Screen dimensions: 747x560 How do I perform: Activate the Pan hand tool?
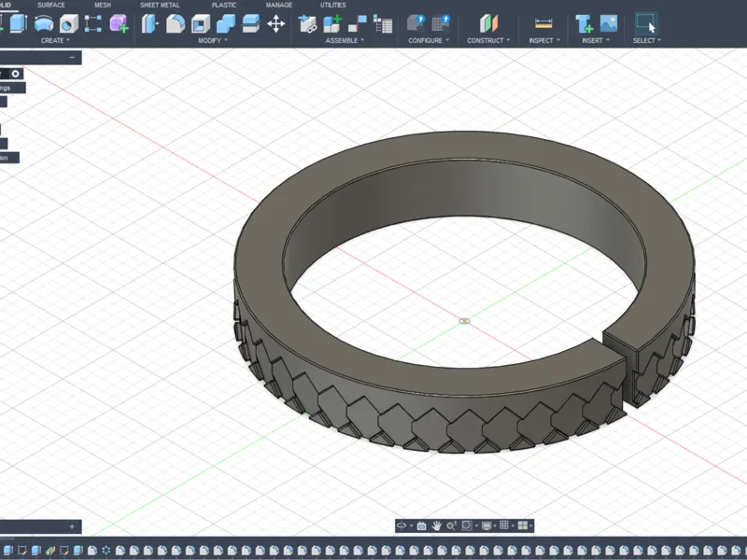[436, 525]
